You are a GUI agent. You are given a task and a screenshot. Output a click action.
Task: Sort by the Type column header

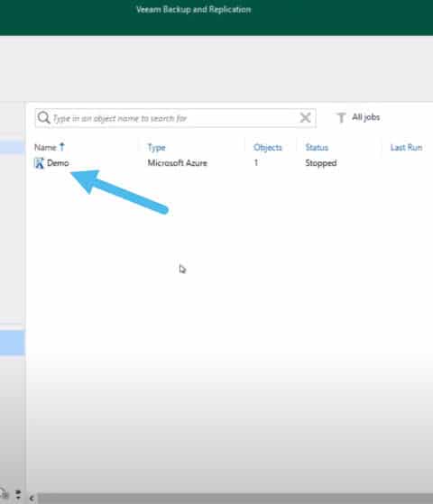point(156,148)
